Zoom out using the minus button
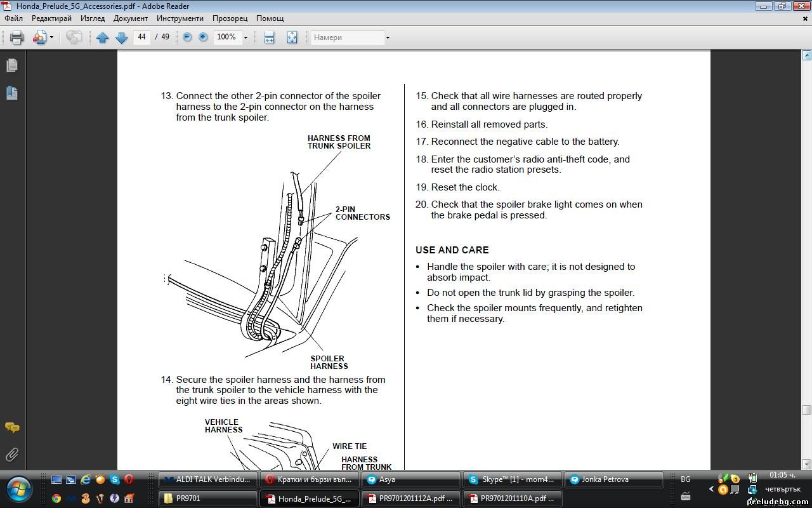The image size is (812, 508). 187,37
